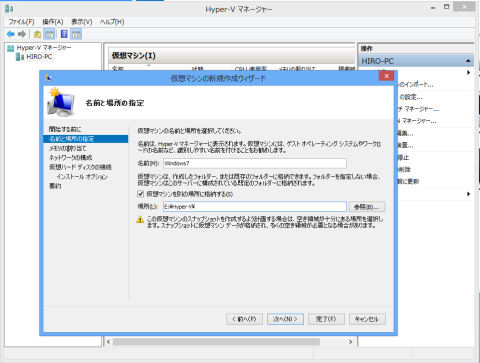The height and width of the screenshot is (363, 480).
Task: Click the キャンセル button
Action: [367, 319]
